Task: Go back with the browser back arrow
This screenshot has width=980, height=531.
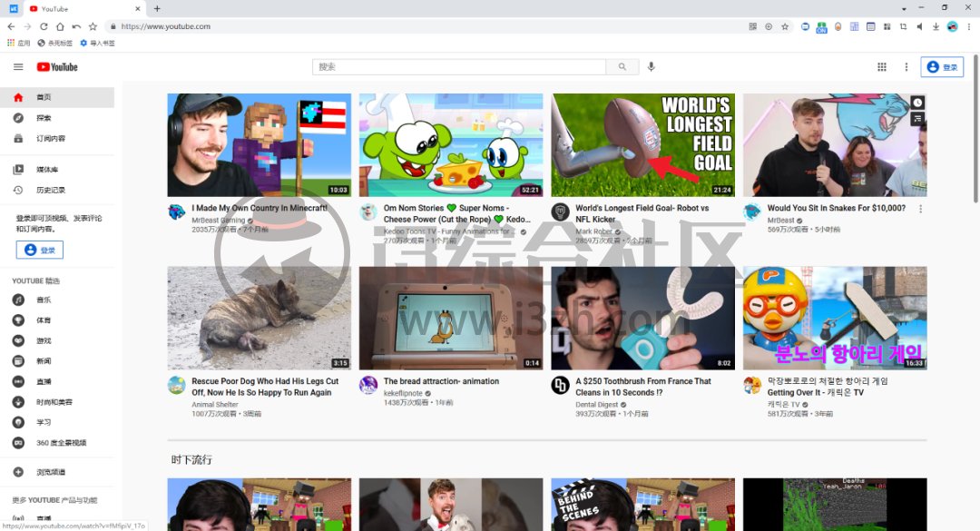Action: click(x=11, y=26)
